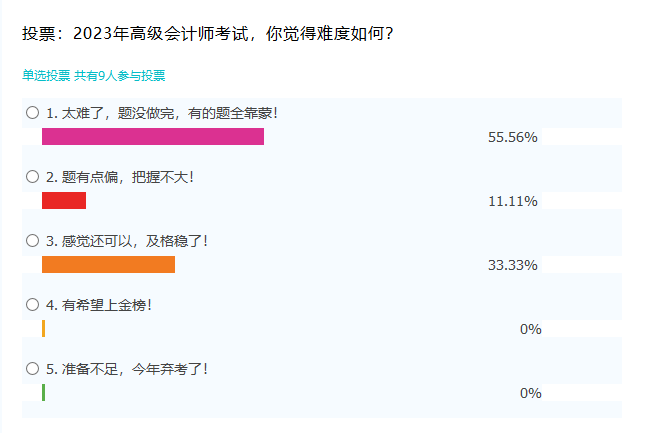Viewport: 649px width, 433px height.
Task: Click the pink bar for option 1
Action: click(153, 137)
